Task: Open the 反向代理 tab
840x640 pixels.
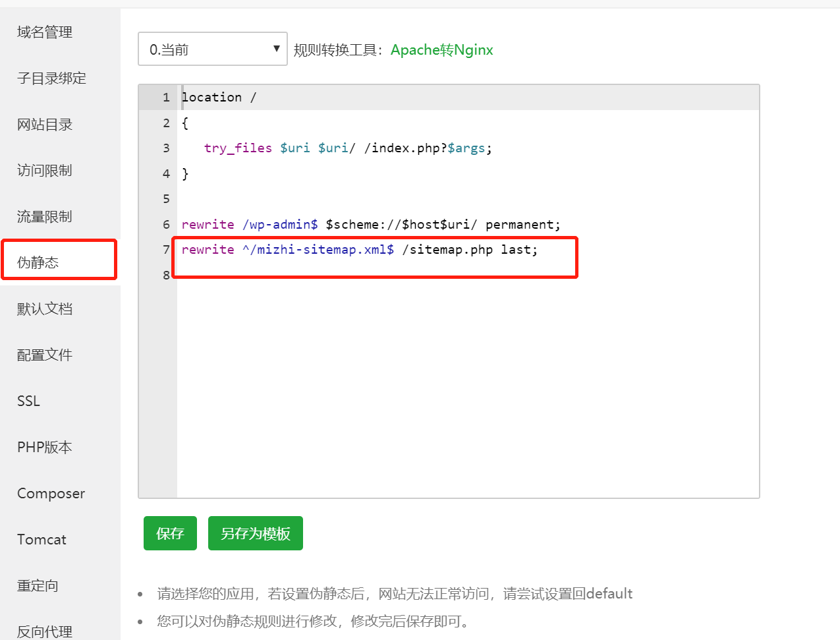Action: (45, 631)
